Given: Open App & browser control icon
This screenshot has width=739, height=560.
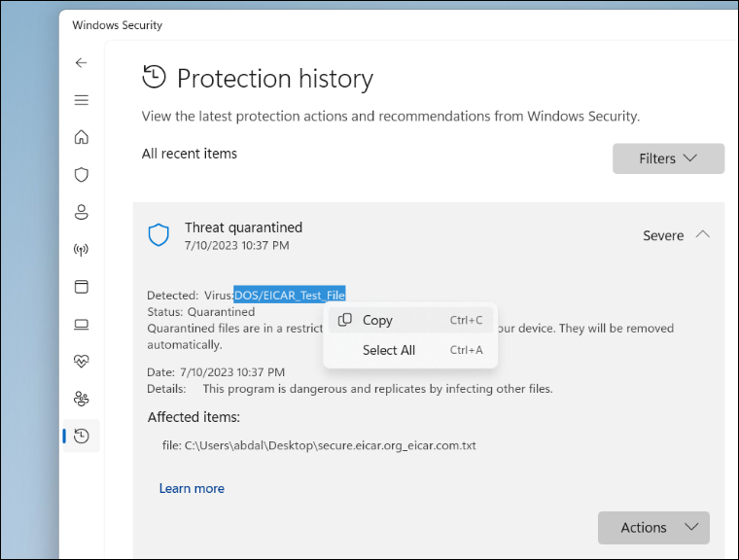Looking at the screenshot, I should tap(82, 287).
